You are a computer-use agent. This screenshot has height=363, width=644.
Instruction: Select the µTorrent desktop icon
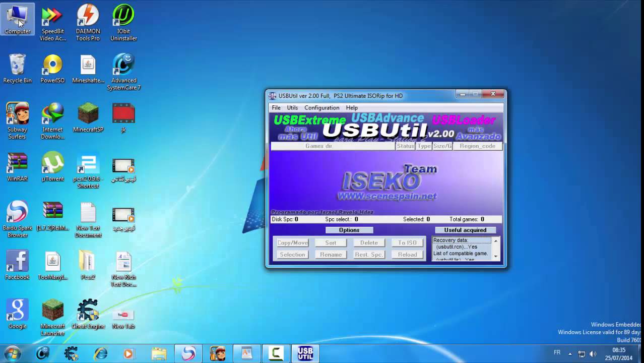53,167
